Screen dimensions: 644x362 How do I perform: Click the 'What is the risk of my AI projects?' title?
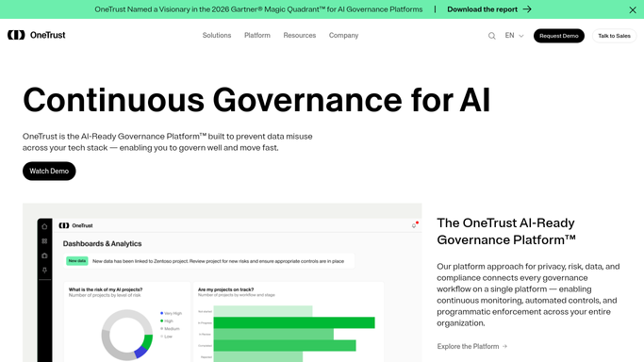click(x=106, y=289)
